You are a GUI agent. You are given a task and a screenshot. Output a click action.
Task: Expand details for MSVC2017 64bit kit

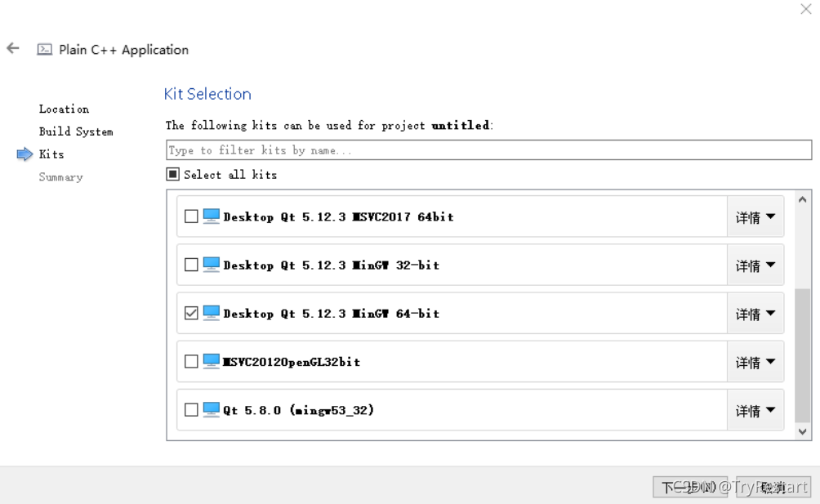click(755, 216)
